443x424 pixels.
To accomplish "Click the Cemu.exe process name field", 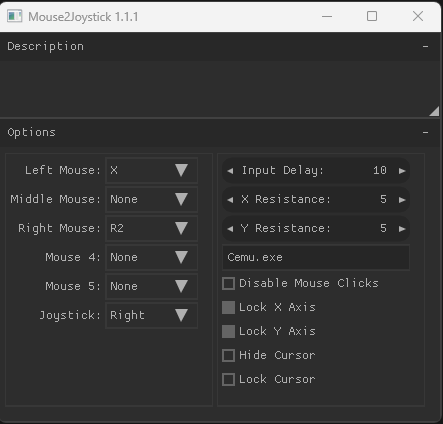I will (x=316, y=257).
